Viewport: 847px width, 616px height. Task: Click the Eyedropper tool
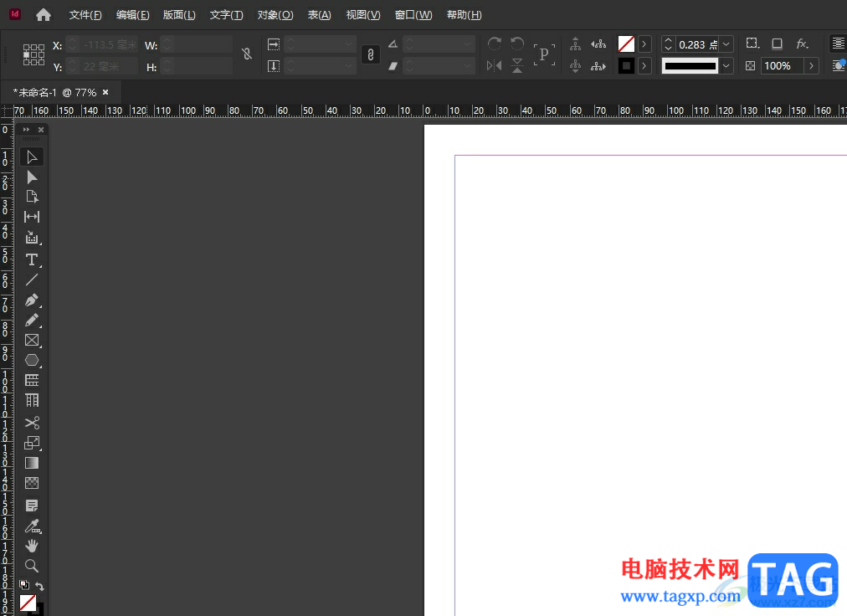tap(32, 526)
